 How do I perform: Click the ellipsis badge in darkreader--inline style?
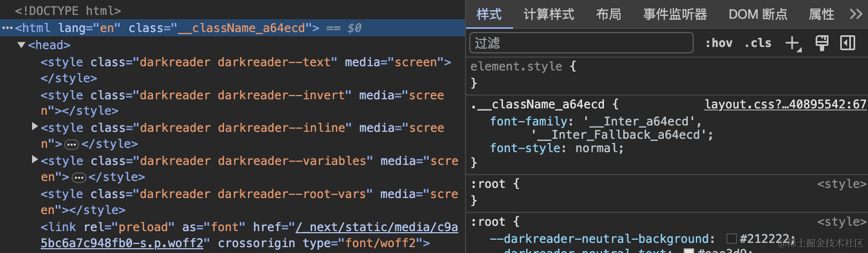[72, 145]
